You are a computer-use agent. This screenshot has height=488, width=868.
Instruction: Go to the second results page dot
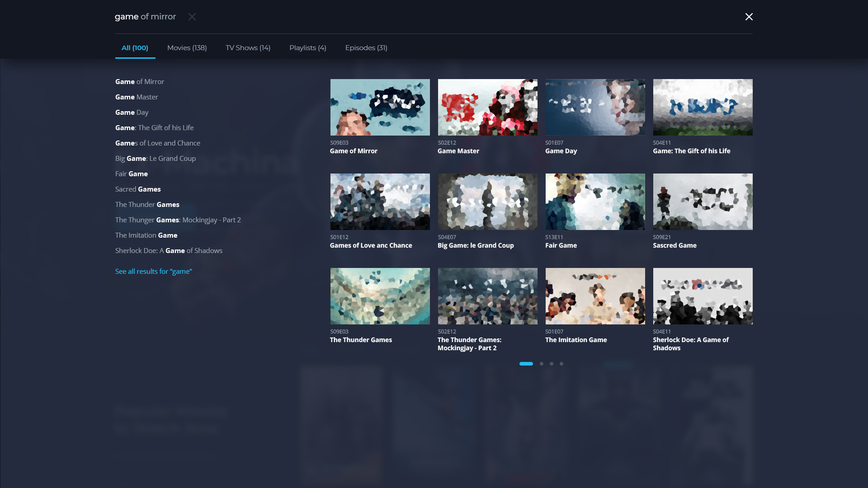pyautogui.click(x=541, y=364)
